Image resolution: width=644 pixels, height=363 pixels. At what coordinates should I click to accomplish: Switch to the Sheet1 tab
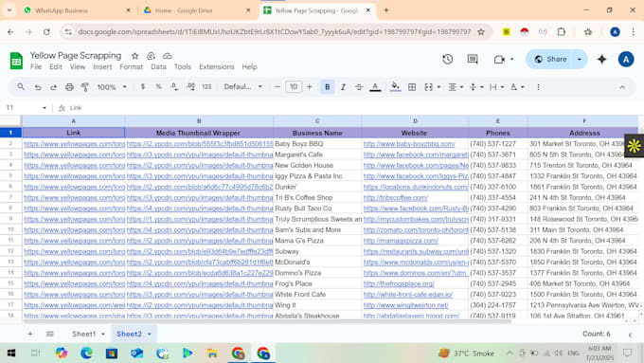tap(83, 334)
